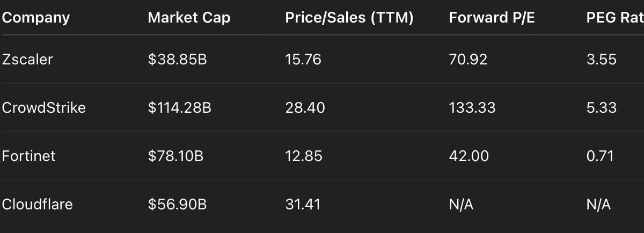
Task: Click CrowdStrike's $114.28B market cap value
Action: [180, 107]
